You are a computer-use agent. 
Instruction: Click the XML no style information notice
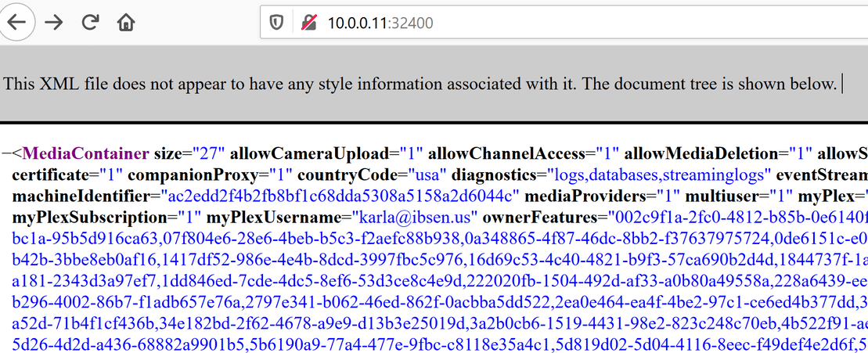(421, 84)
